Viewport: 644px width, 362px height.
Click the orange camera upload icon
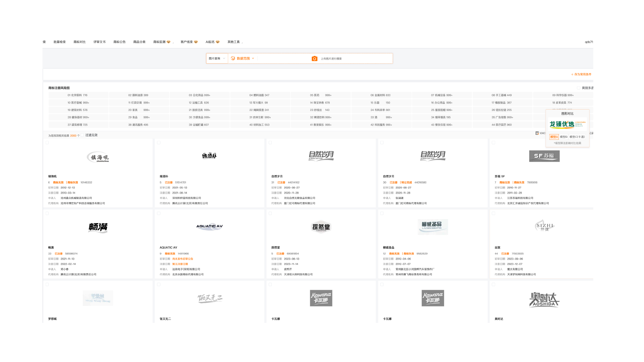pyautogui.click(x=314, y=59)
